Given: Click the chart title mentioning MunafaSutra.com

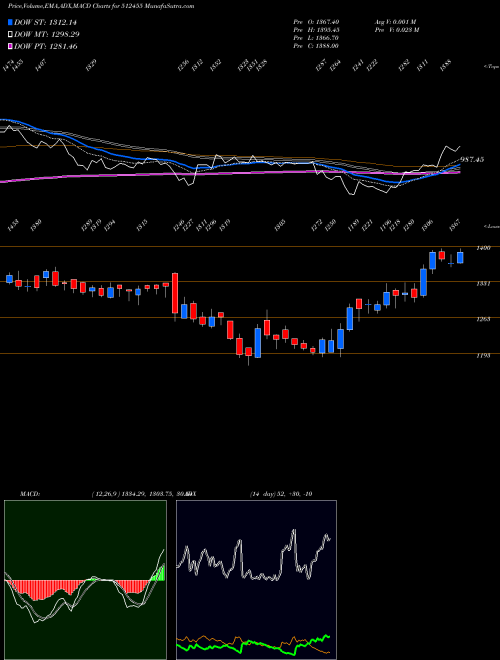Looking at the screenshot, I should [x=101, y=7].
